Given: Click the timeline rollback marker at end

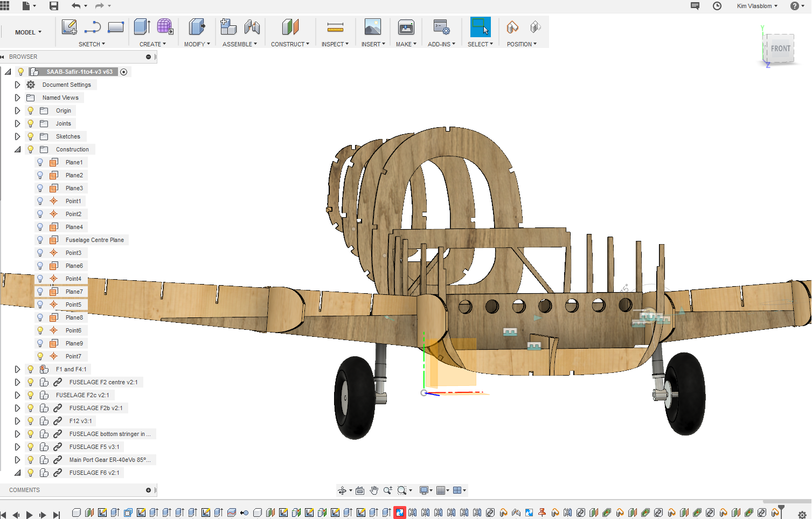Looking at the screenshot, I should coord(781,510).
